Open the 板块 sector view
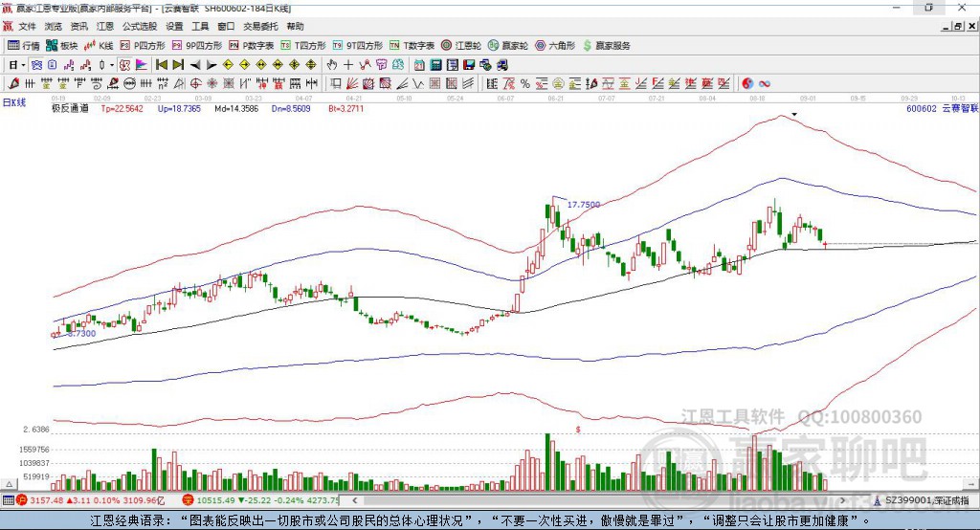 pos(62,46)
